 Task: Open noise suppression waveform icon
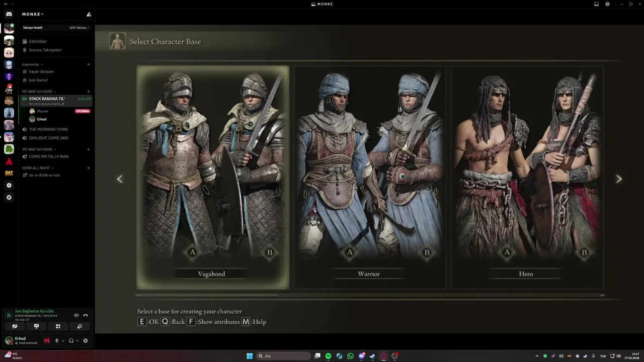point(76,315)
